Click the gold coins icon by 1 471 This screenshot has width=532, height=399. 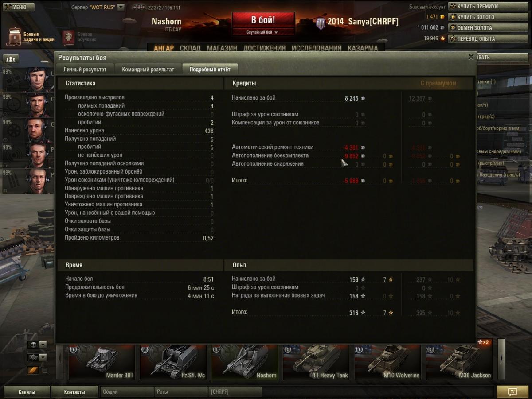click(x=442, y=17)
